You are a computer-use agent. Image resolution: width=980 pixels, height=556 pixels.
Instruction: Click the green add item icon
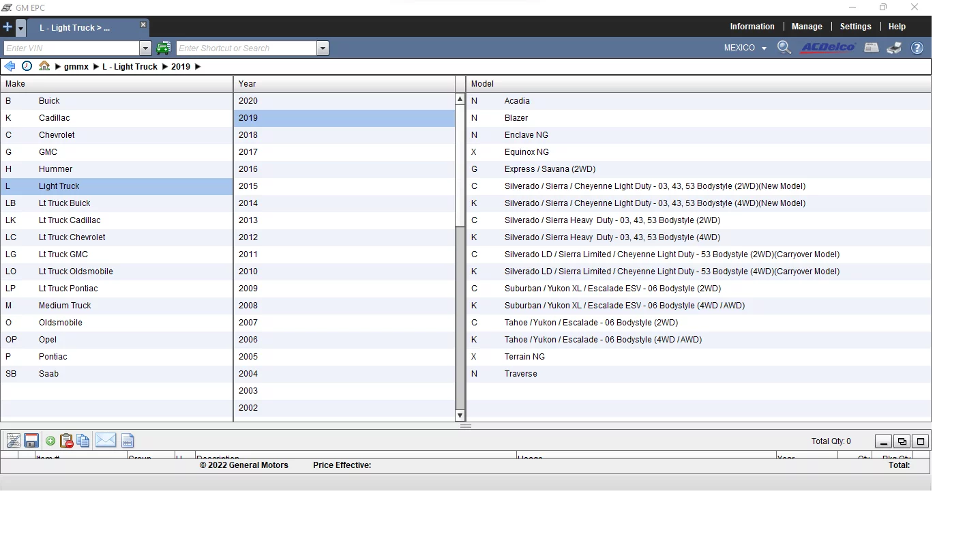pyautogui.click(x=50, y=441)
